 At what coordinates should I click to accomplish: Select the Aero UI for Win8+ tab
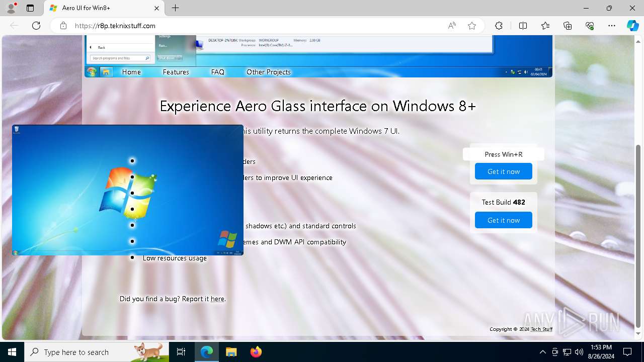pyautogui.click(x=104, y=8)
